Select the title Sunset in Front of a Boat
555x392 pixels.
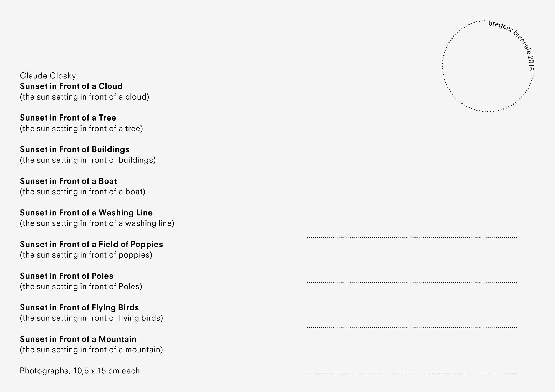[68, 181]
